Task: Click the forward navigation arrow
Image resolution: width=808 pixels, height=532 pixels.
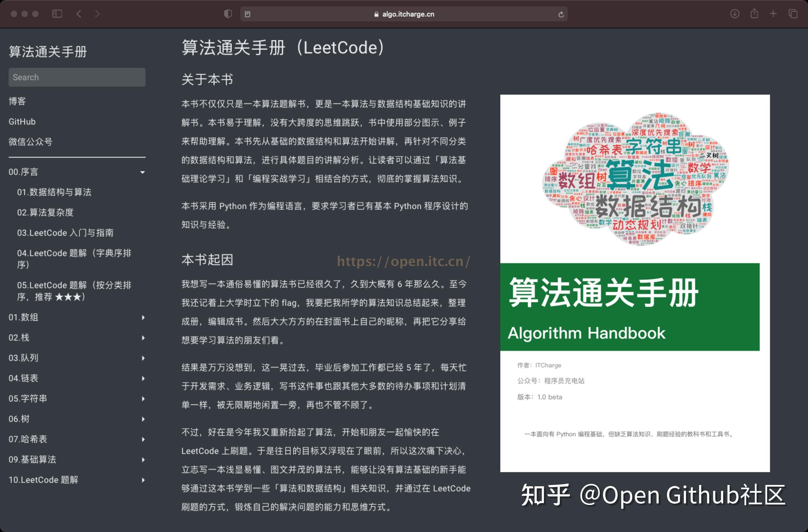Action: 97,14
